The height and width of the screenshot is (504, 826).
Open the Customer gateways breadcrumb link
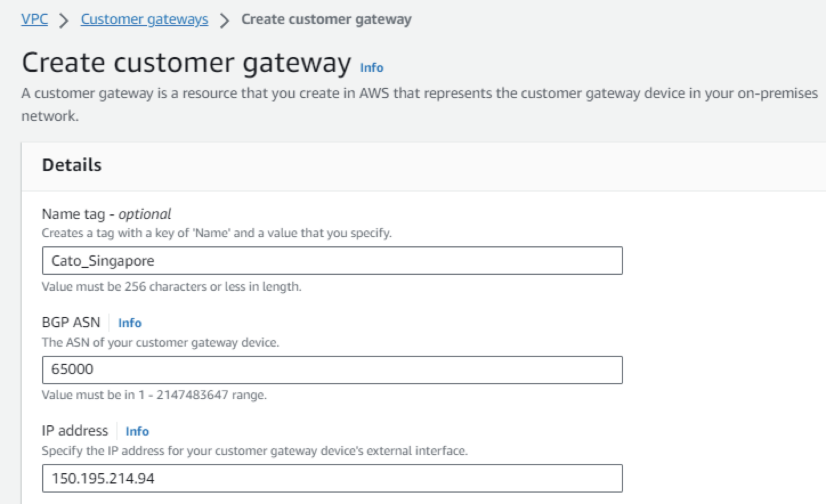[144, 19]
